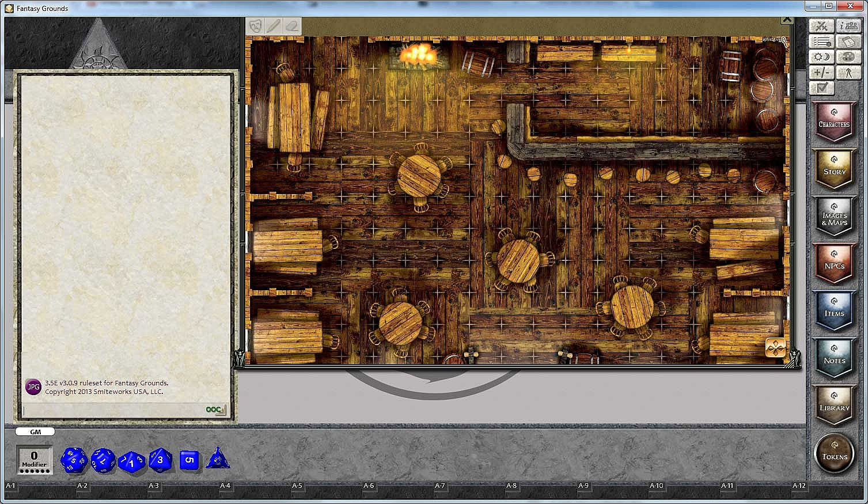Screen dimensions: 868x504
Task: Click the chat text entry field
Action: pyautogui.click(x=113, y=410)
